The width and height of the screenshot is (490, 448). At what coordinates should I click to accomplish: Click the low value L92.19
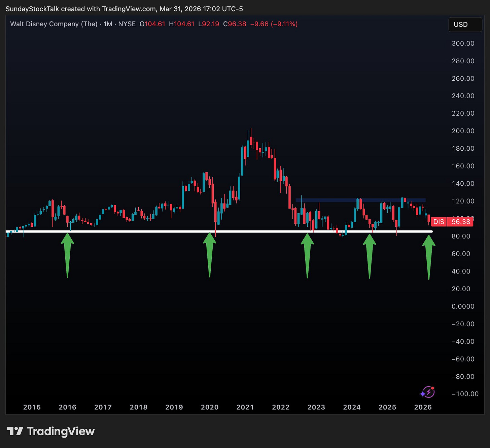[x=209, y=24]
